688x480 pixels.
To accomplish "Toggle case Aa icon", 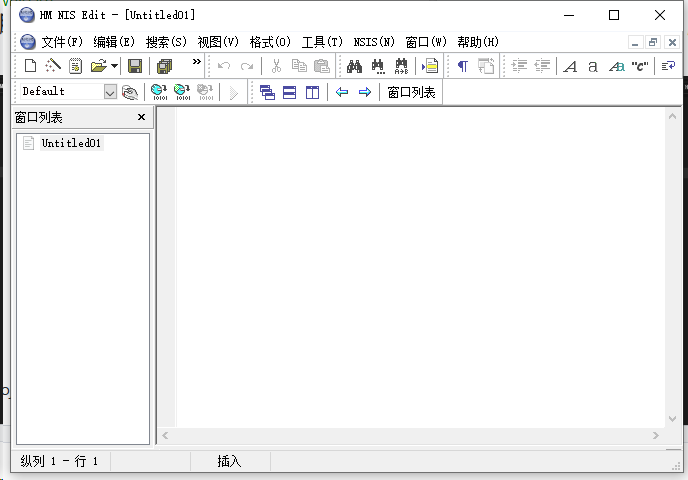I will (x=616, y=66).
